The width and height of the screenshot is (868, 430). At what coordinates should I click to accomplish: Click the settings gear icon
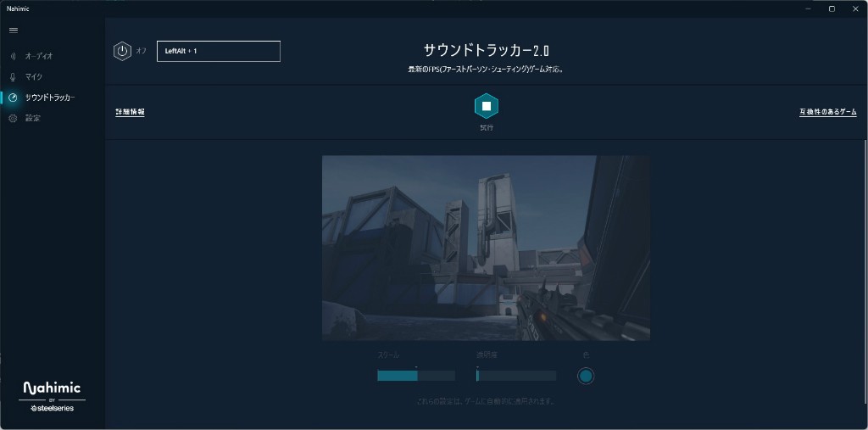14,118
